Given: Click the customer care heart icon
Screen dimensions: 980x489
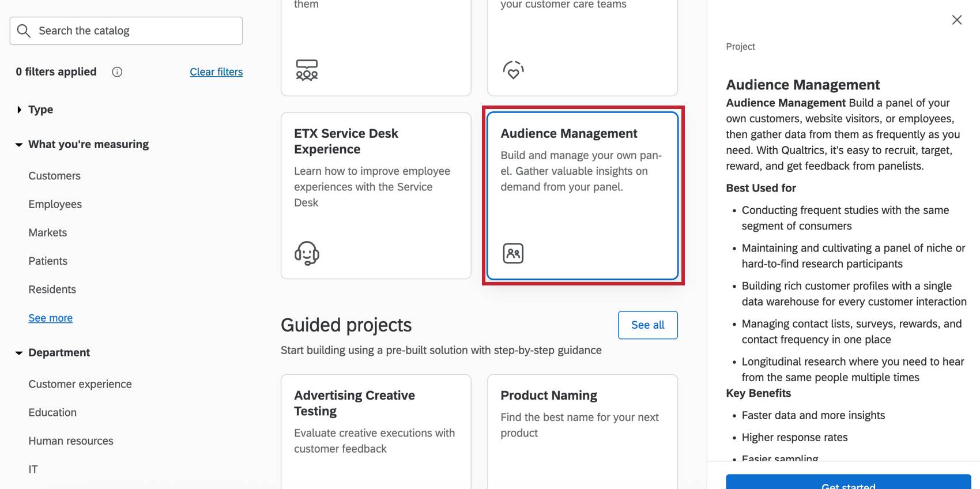Looking at the screenshot, I should [512, 70].
